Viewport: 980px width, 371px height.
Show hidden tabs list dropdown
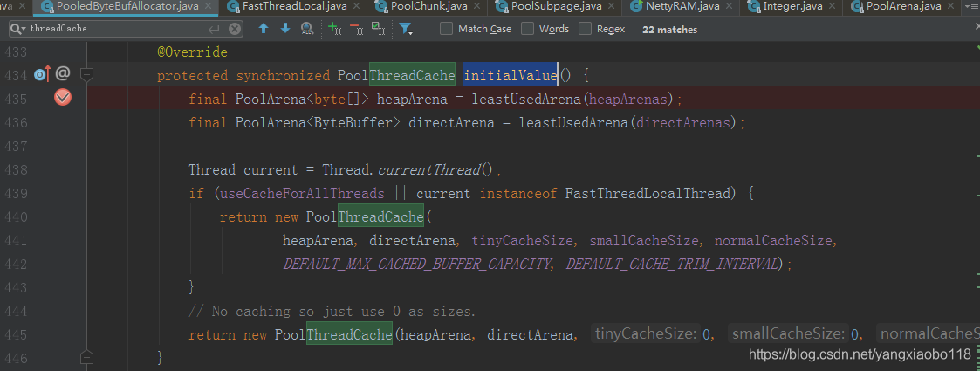click(970, 7)
